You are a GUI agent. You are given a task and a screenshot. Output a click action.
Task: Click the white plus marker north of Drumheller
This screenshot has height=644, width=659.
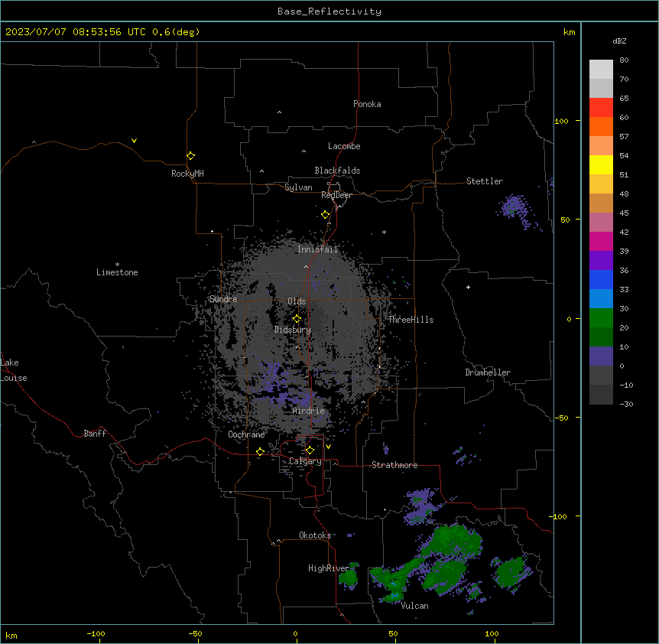(x=468, y=287)
